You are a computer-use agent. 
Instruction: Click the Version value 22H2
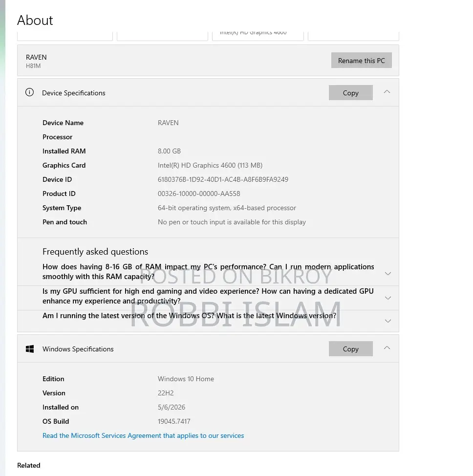[x=166, y=393]
